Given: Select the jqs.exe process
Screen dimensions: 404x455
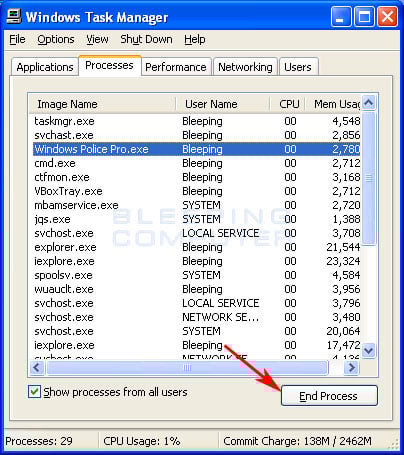Looking at the screenshot, I should (197, 219).
